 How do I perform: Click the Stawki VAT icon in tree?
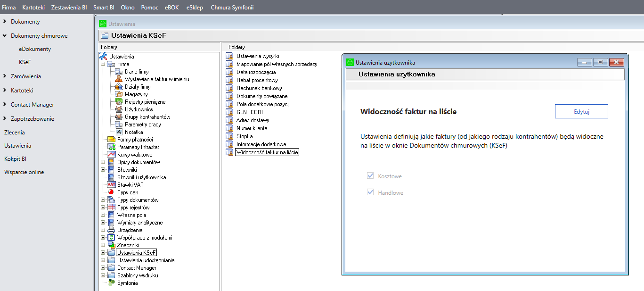click(111, 185)
